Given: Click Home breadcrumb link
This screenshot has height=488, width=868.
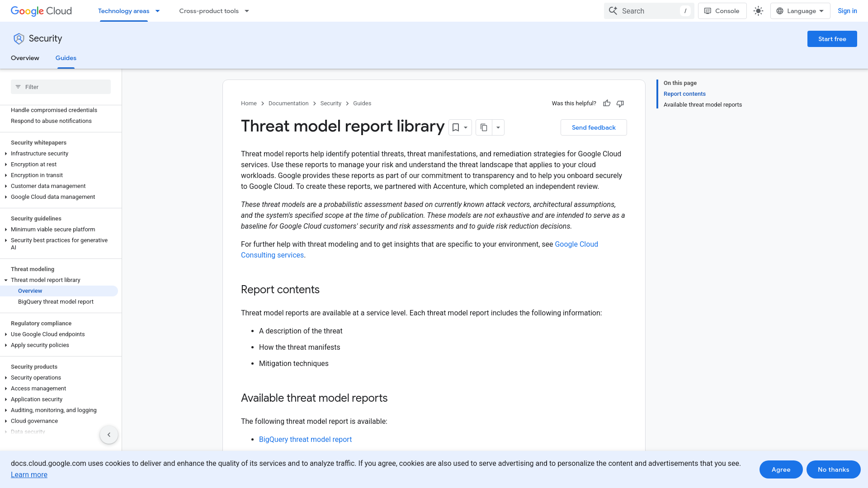Looking at the screenshot, I should [249, 103].
